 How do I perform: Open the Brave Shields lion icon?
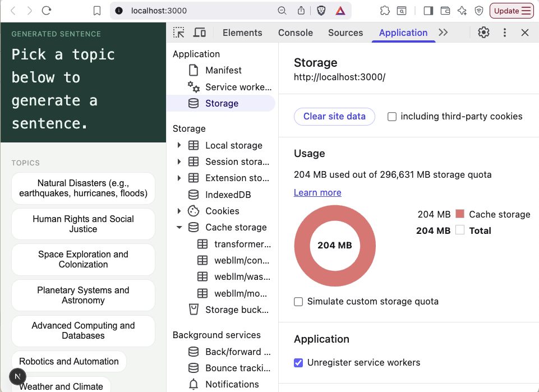(x=321, y=11)
